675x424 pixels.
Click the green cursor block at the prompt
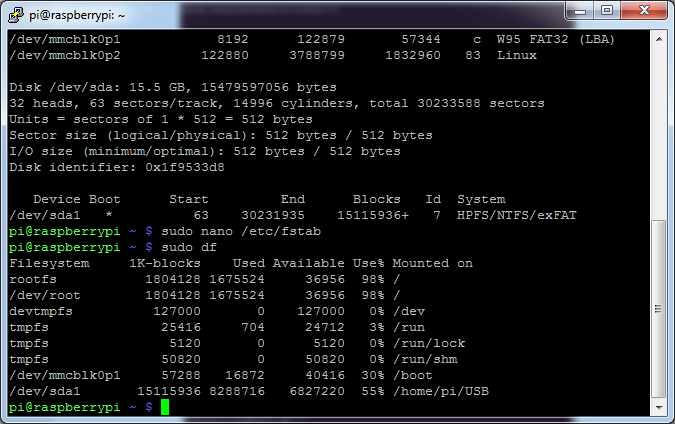[x=166, y=408]
